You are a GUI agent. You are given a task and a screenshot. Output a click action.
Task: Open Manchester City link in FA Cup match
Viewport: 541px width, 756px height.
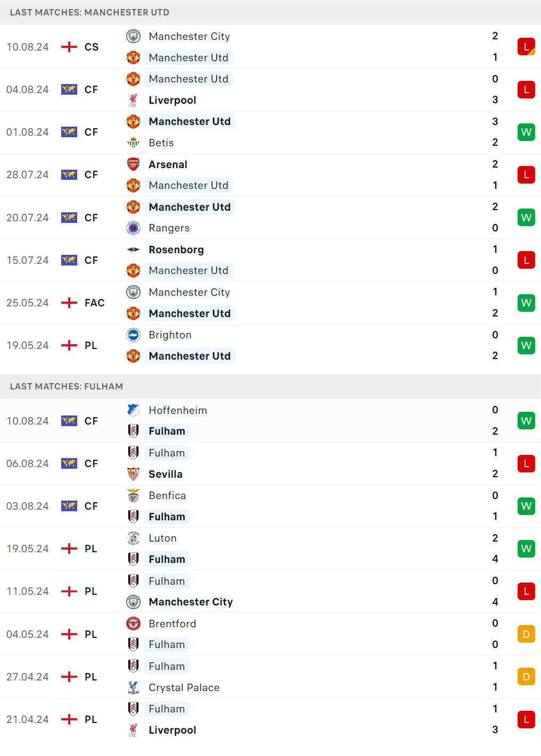pyautogui.click(x=189, y=292)
